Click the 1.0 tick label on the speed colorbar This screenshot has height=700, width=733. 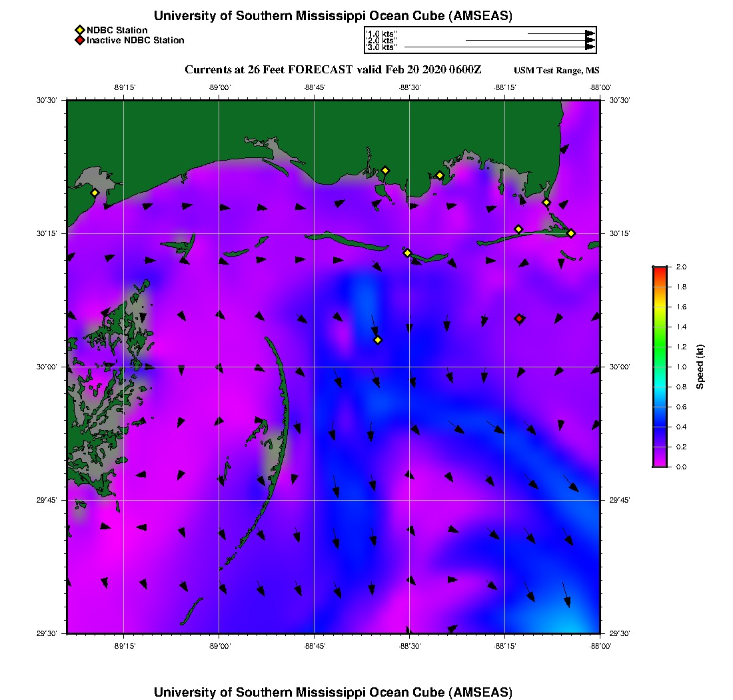(681, 367)
